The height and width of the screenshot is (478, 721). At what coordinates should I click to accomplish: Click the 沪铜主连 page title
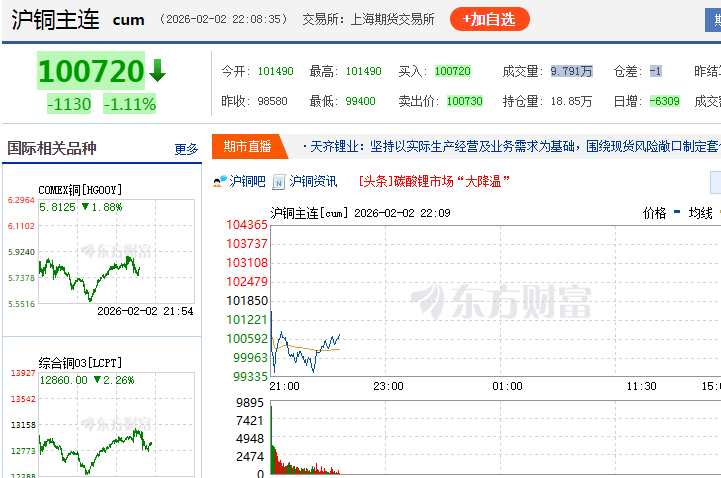click(x=55, y=20)
